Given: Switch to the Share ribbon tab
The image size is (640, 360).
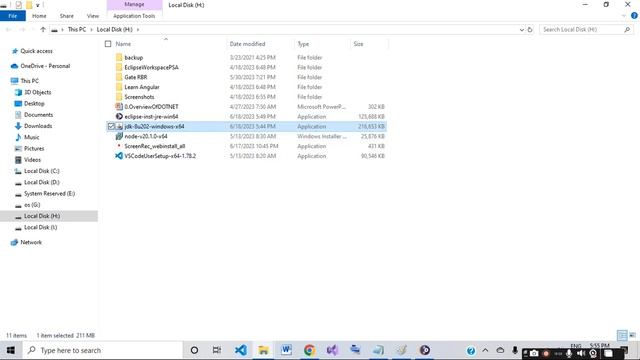Looking at the screenshot, I should 67,16.
